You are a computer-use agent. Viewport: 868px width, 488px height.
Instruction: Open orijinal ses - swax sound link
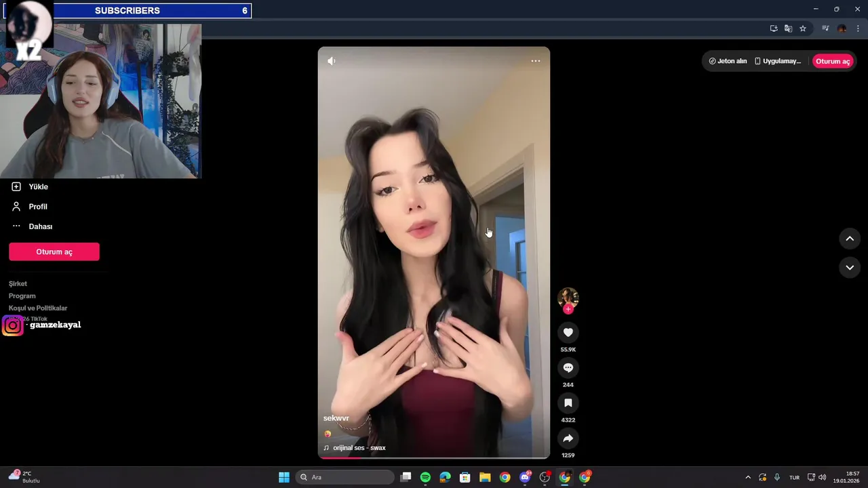point(355,447)
